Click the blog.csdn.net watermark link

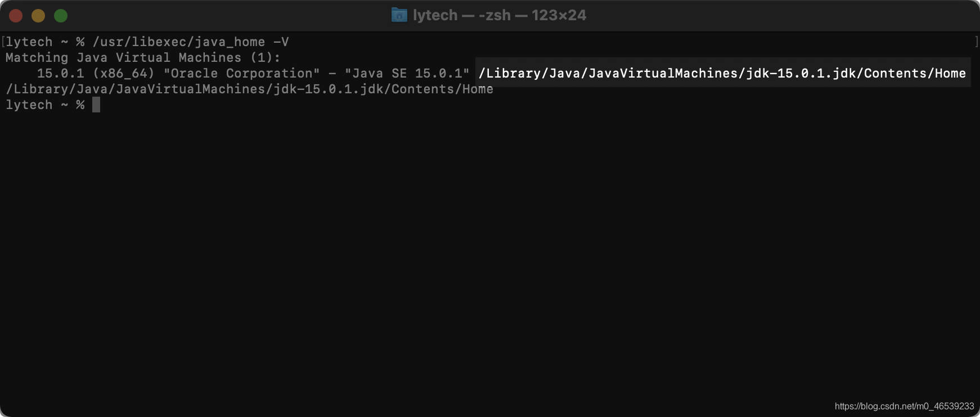(904, 406)
